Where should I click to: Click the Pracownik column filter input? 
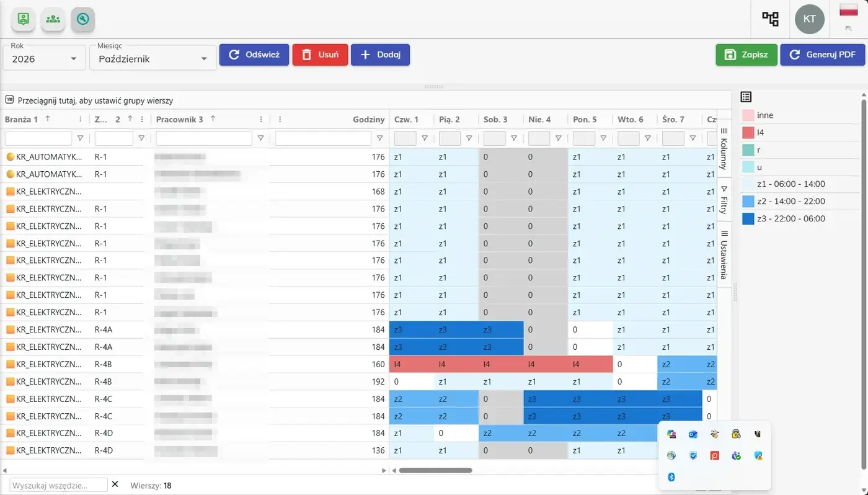pos(204,138)
